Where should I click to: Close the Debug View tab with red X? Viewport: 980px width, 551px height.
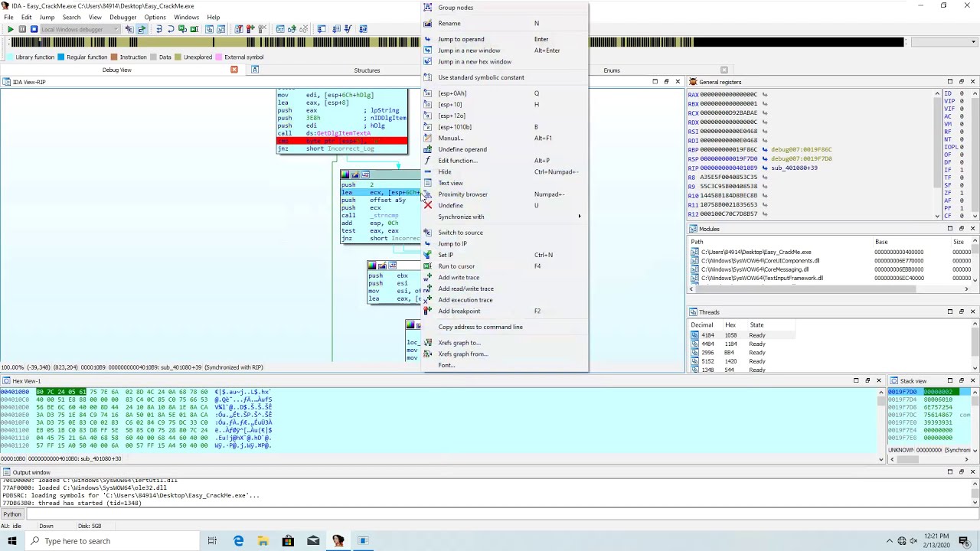[234, 70]
